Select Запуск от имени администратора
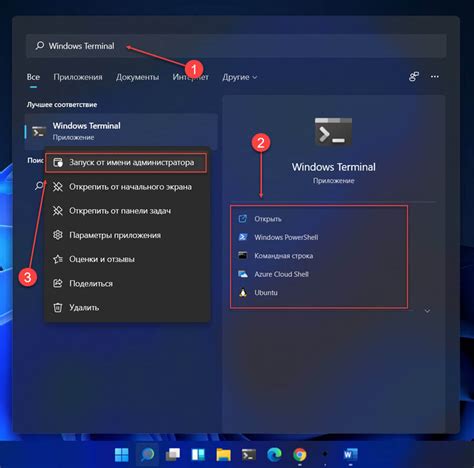Image resolution: width=474 pixels, height=468 pixels. (126, 163)
